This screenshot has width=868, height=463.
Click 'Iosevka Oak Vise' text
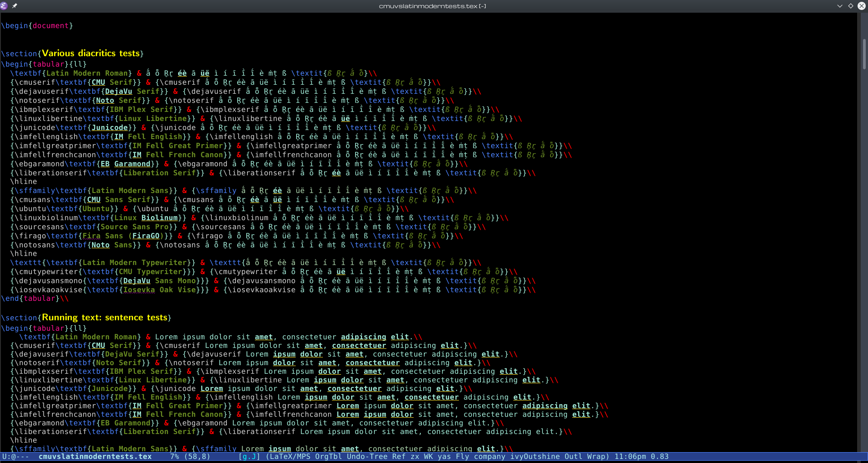(x=160, y=290)
